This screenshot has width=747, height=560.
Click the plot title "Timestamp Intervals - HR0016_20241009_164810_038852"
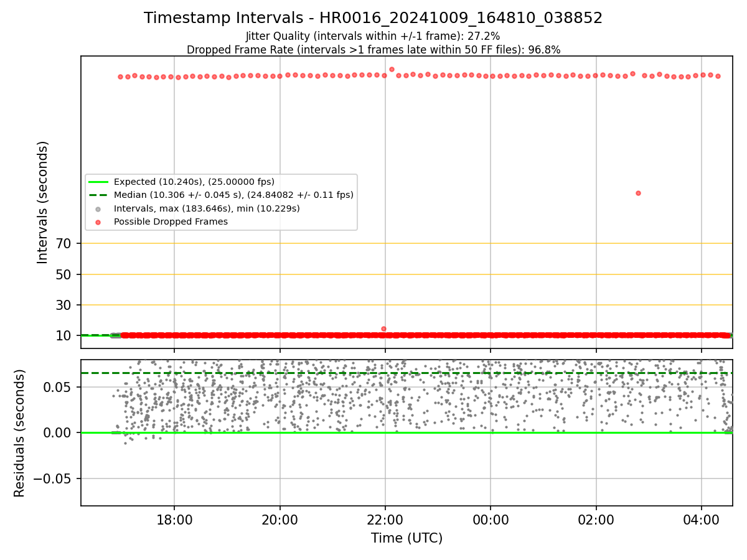point(374,18)
